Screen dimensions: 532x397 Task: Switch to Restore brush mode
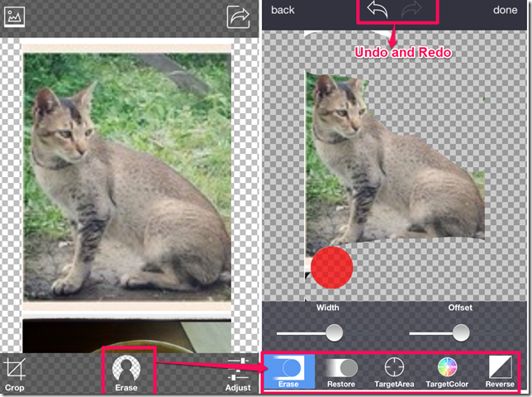(341, 371)
